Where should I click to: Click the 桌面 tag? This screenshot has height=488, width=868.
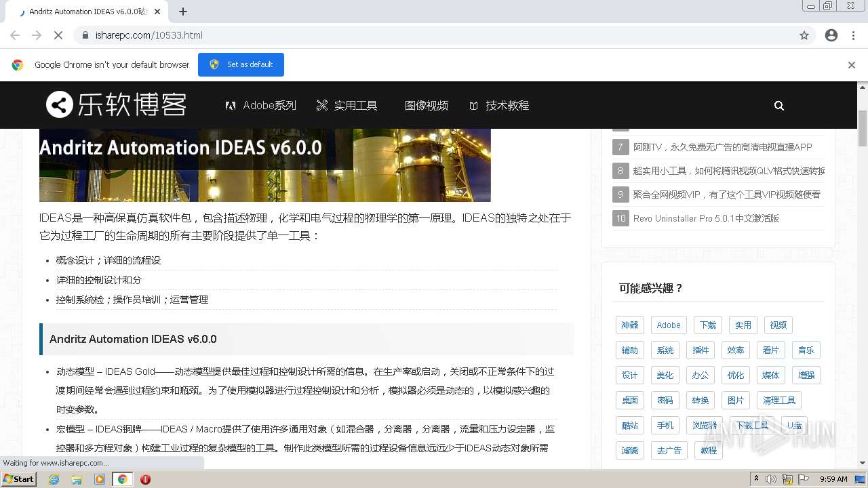(630, 401)
